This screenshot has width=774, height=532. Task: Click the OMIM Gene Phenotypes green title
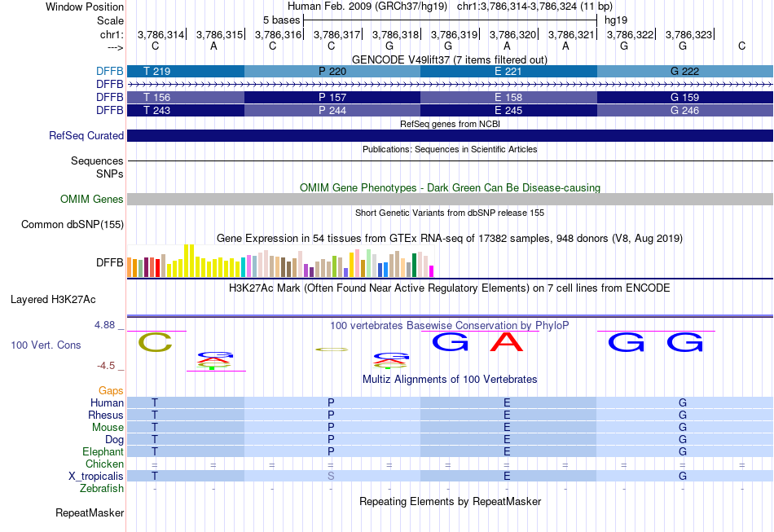point(451,187)
